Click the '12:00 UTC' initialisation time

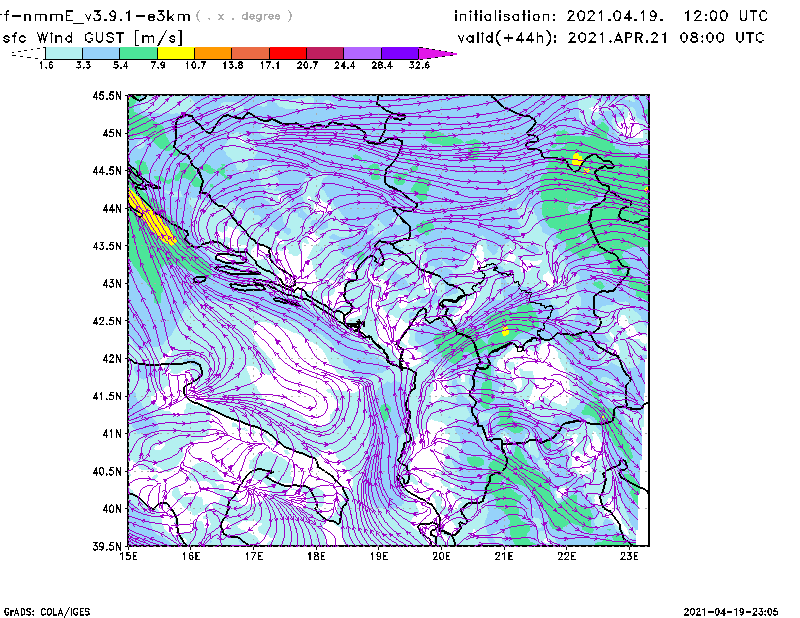pos(726,16)
